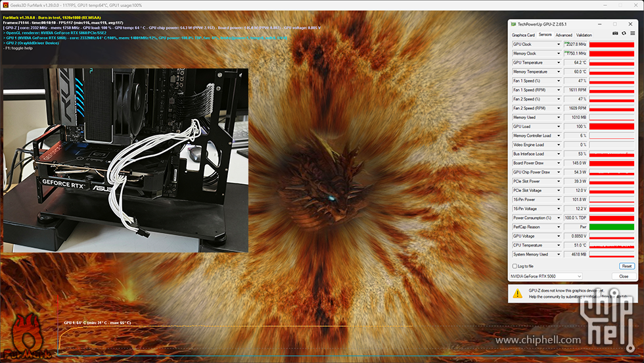Click the warning icon in the GPU-Z notice
The height and width of the screenshot is (363, 644).
click(x=518, y=293)
